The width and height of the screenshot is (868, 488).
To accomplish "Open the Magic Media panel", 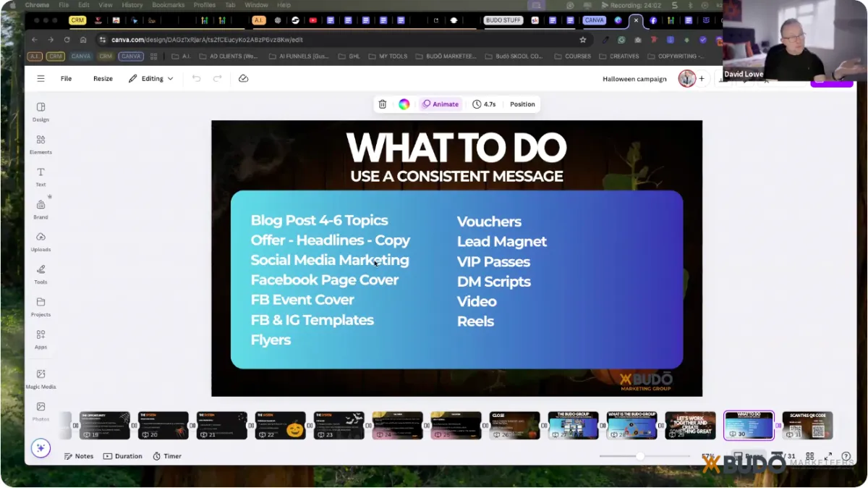I will 41,379.
